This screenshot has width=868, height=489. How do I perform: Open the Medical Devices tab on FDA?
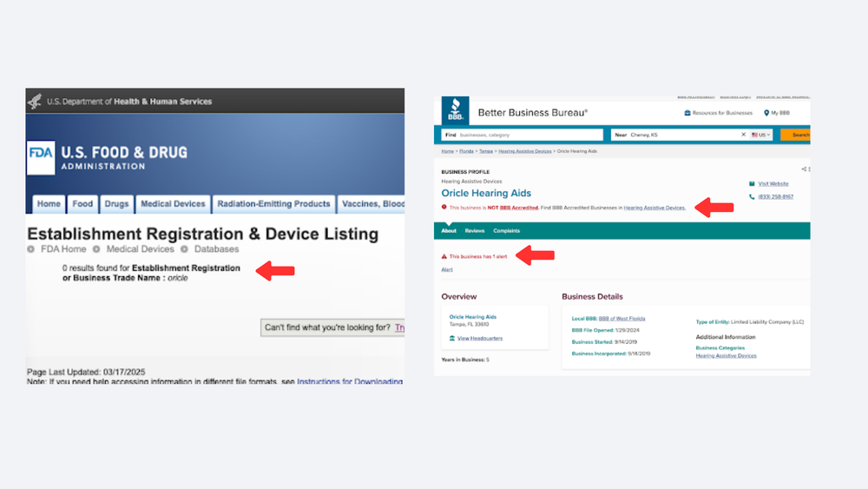point(174,204)
